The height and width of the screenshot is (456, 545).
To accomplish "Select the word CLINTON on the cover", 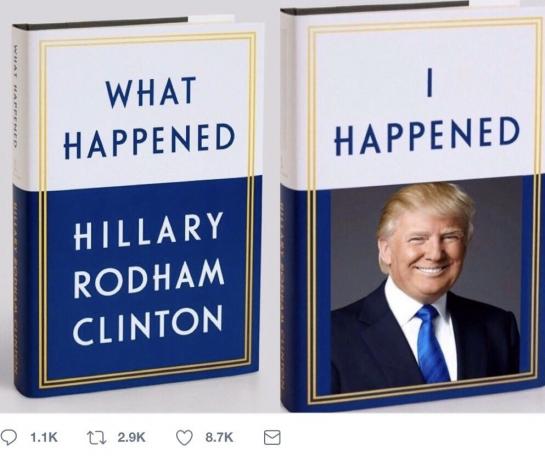I will tap(148, 324).
